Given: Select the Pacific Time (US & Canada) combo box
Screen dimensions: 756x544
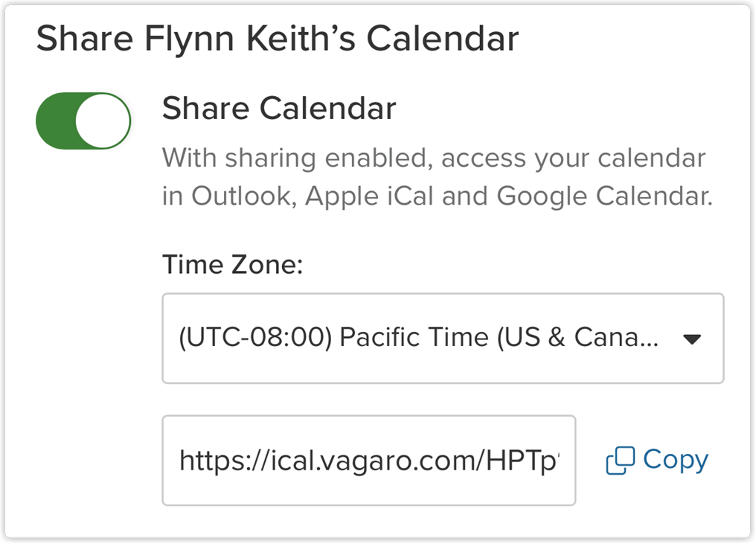Looking at the screenshot, I should [x=418, y=339].
